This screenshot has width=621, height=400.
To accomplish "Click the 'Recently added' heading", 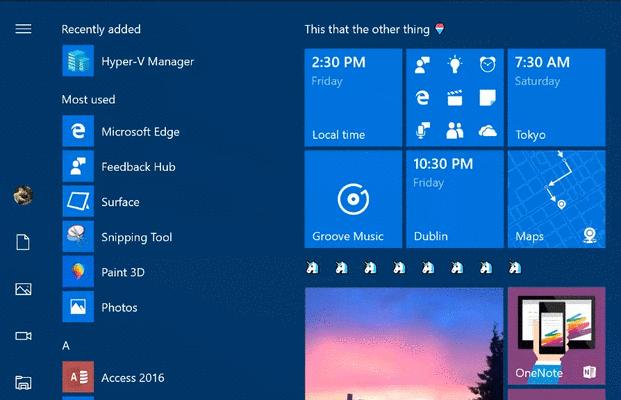I will tap(101, 29).
